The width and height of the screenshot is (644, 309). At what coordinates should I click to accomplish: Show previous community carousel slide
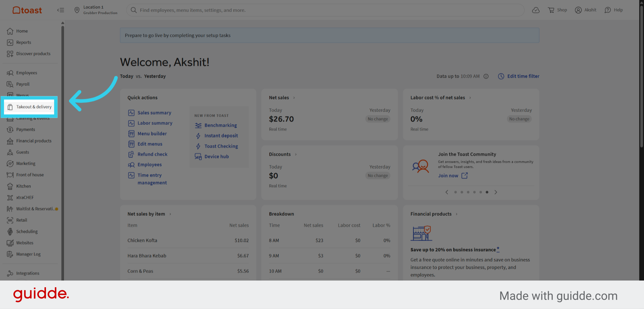click(x=447, y=192)
